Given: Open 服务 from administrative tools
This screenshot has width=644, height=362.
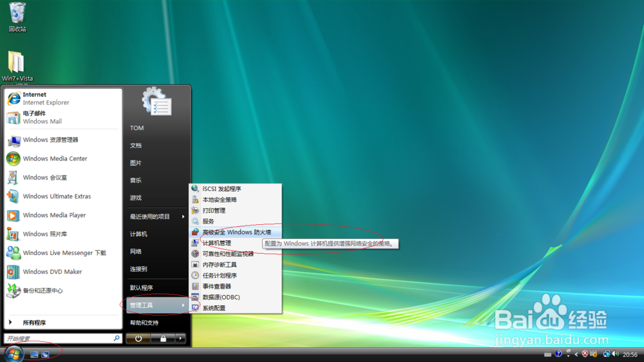Looking at the screenshot, I should point(235,221).
